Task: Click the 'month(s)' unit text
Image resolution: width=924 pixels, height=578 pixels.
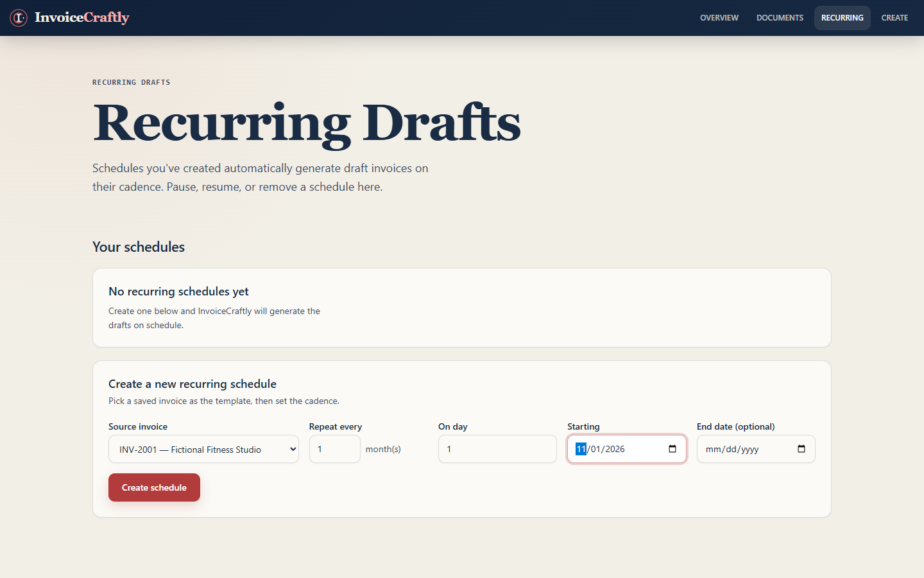Action: point(383,449)
